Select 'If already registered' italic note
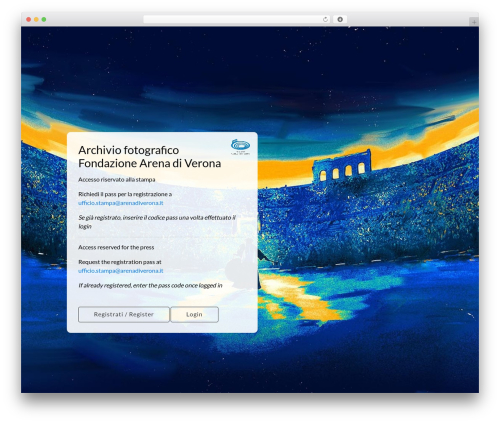The image size is (500, 423). (x=150, y=286)
